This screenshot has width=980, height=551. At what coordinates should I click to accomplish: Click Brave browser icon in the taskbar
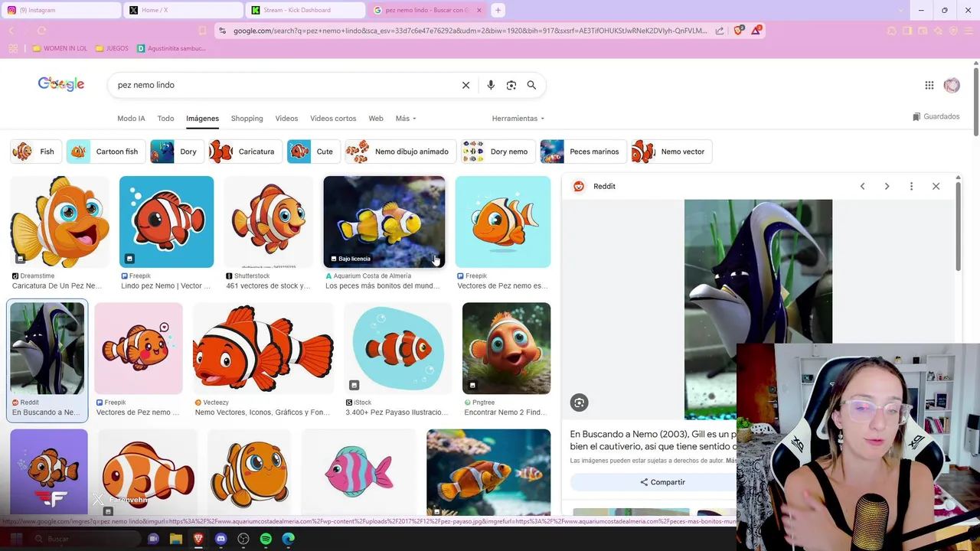tap(198, 539)
